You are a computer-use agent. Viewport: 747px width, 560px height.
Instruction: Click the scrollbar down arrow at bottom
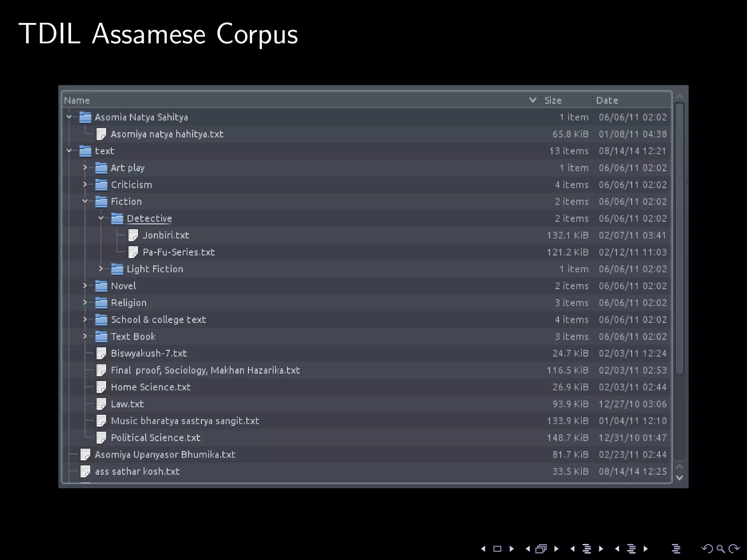pos(679,478)
